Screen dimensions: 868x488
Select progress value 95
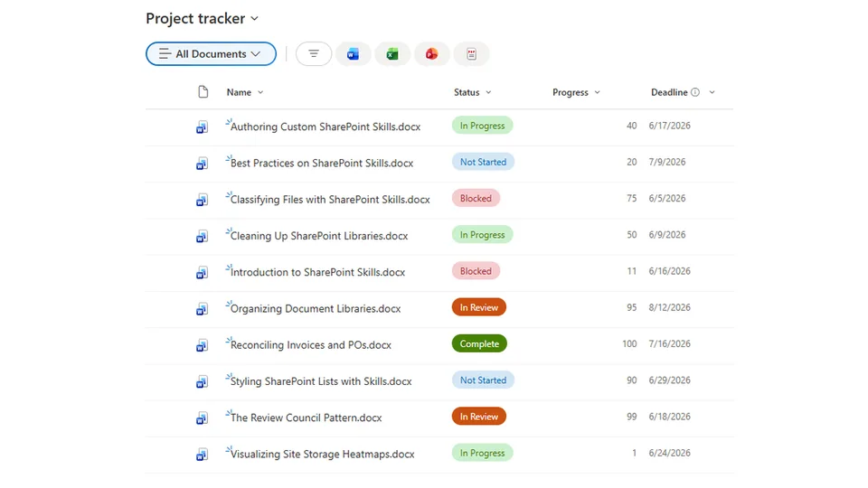632,307
